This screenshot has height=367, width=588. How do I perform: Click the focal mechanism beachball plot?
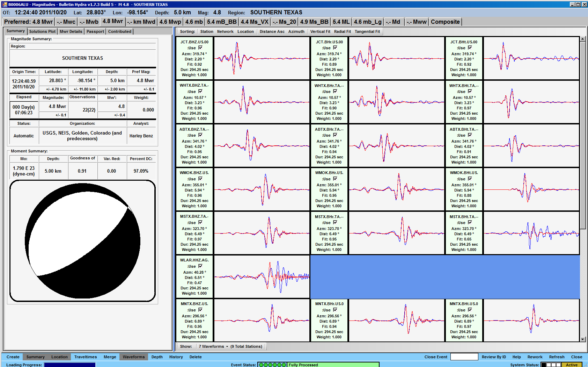pos(83,241)
